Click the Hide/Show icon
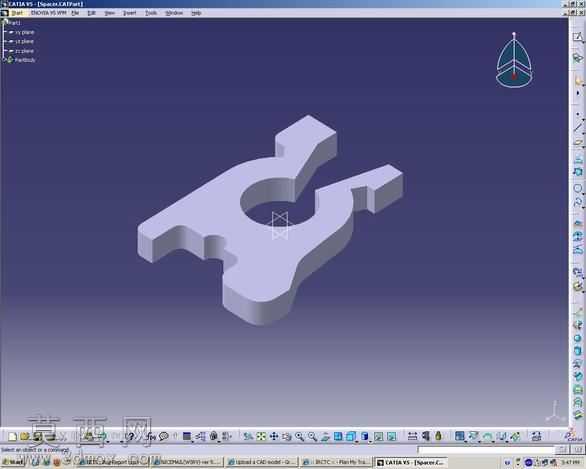 point(379,436)
